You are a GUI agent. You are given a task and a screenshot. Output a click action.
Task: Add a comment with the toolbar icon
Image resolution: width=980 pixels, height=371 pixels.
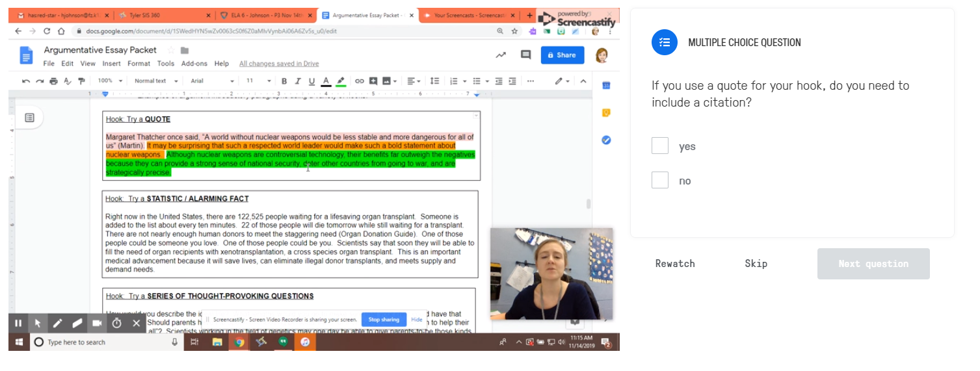(373, 81)
